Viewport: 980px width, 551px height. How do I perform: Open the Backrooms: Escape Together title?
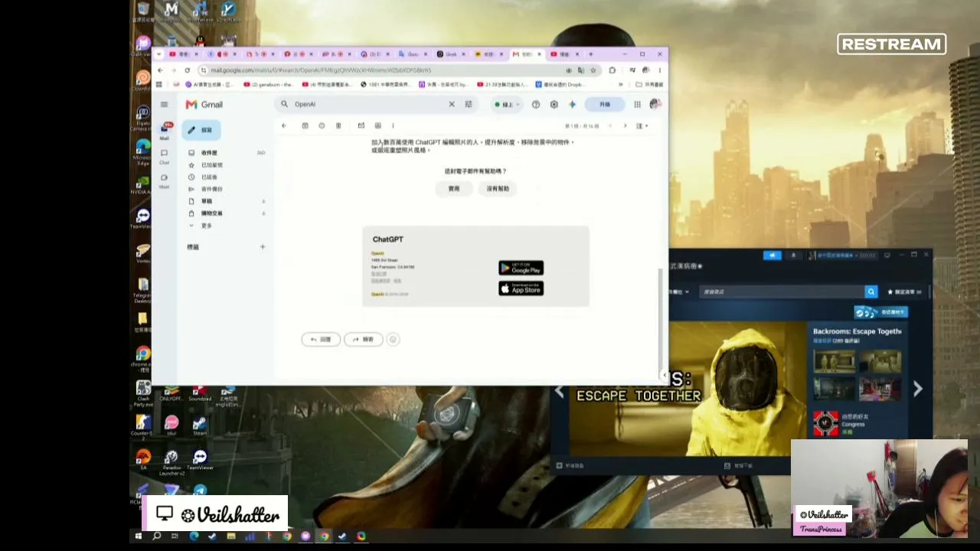(x=857, y=331)
